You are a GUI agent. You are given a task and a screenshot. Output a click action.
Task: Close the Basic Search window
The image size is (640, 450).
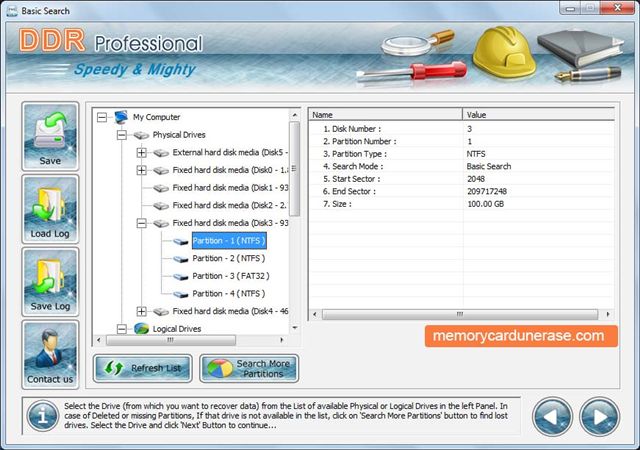618,7
